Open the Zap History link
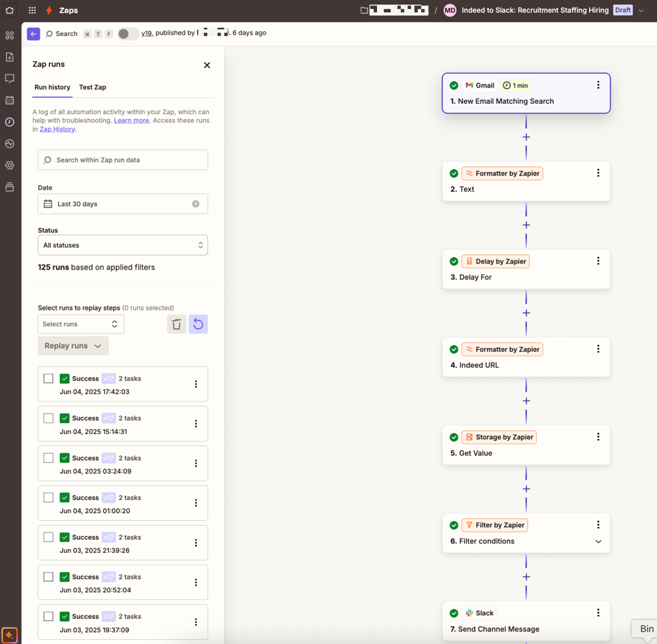This screenshot has height=644, width=657. [57, 129]
